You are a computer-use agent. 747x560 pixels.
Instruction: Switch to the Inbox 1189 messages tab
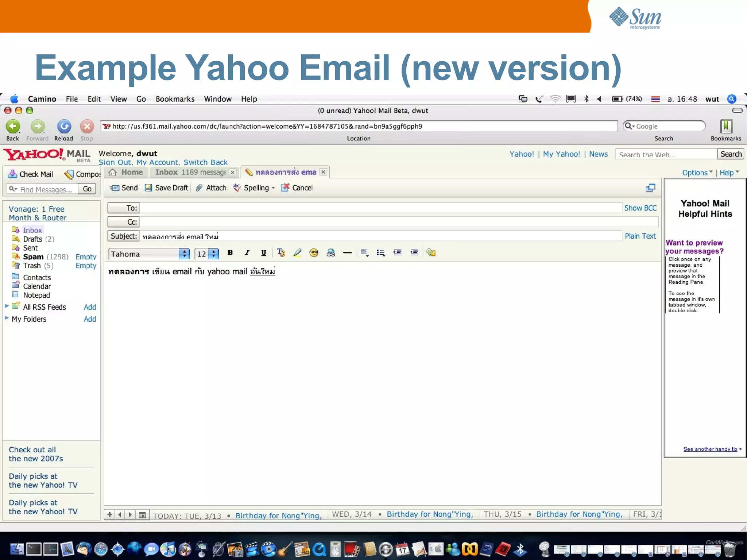(190, 172)
